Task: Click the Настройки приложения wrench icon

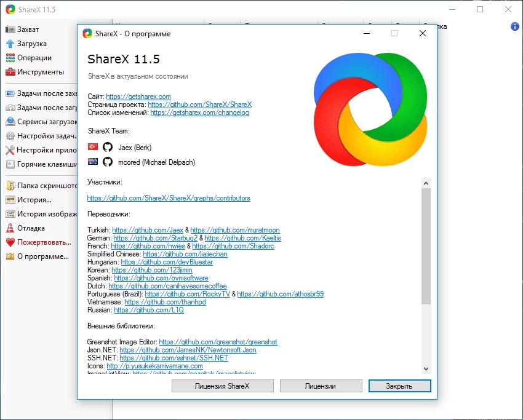Action: 10,150
